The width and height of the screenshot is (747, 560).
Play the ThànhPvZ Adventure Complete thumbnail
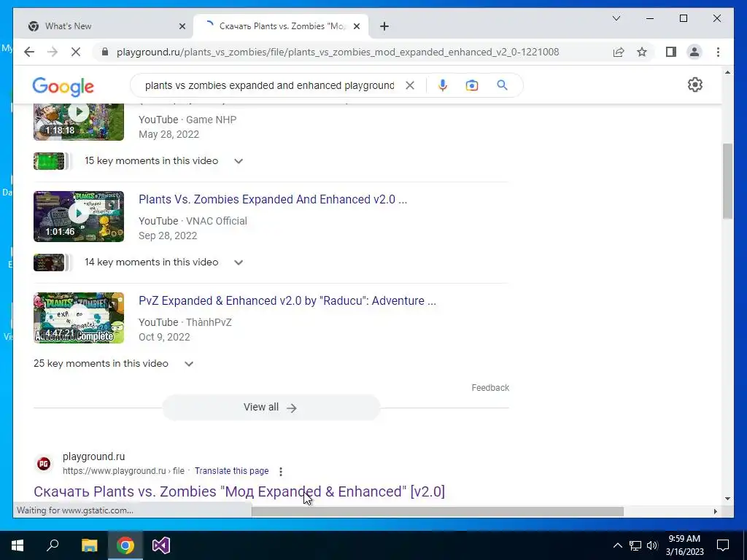[79, 318]
